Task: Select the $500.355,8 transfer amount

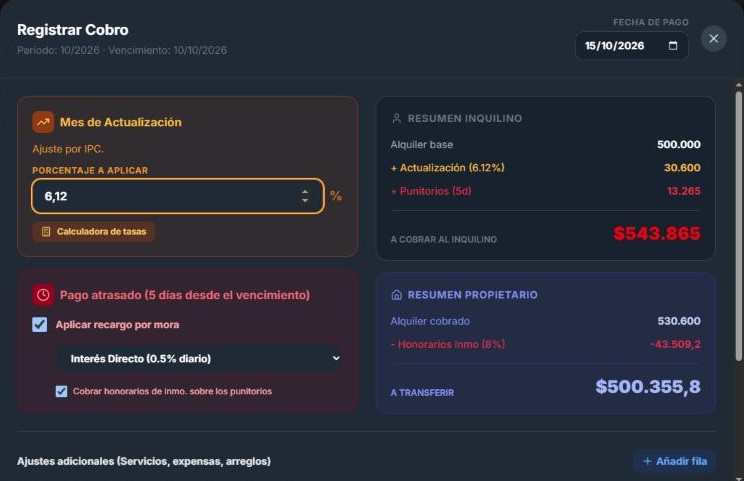Action: coord(648,387)
